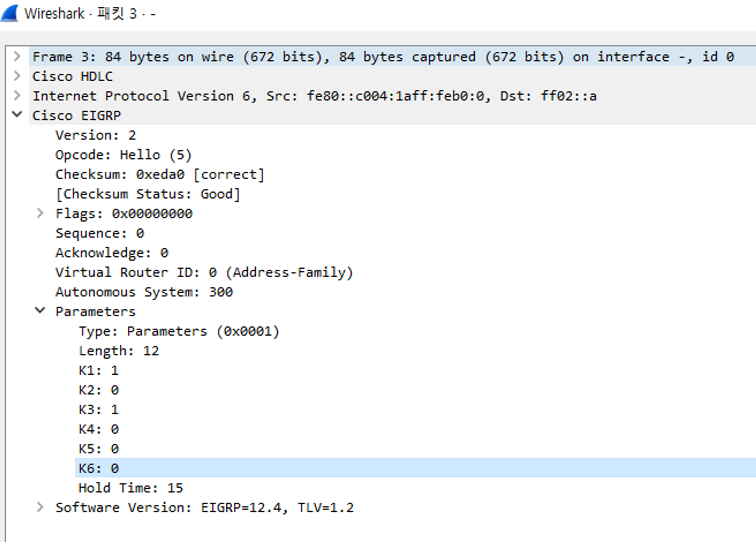The width and height of the screenshot is (756, 542).
Task: Expand the Software Version entry
Action: pos(40,507)
